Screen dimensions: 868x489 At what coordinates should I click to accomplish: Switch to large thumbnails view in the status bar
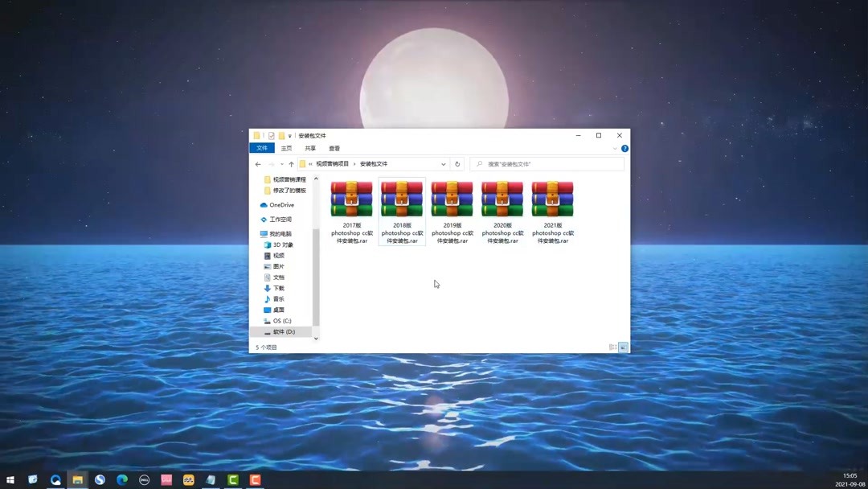point(623,347)
